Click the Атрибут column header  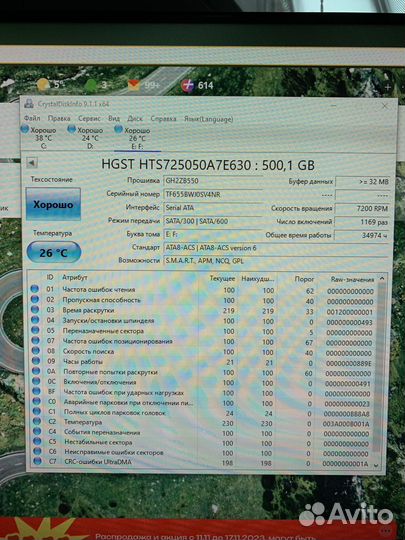[75, 277]
